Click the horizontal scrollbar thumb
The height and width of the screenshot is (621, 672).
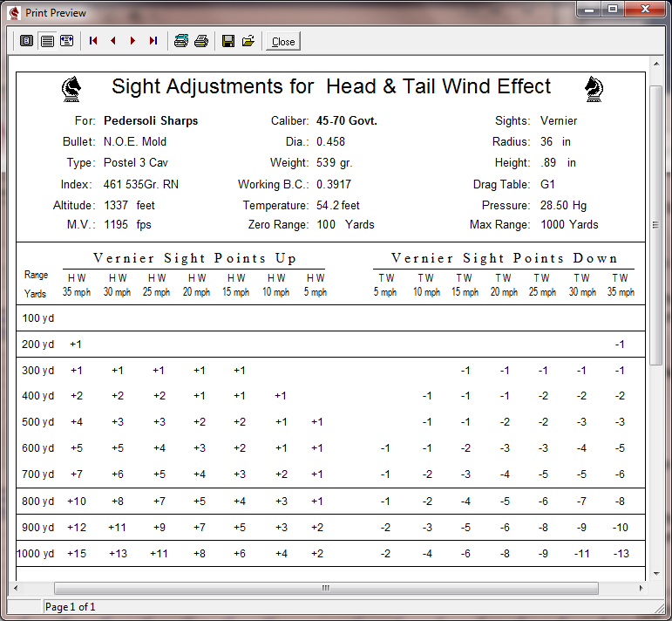tap(326, 588)
